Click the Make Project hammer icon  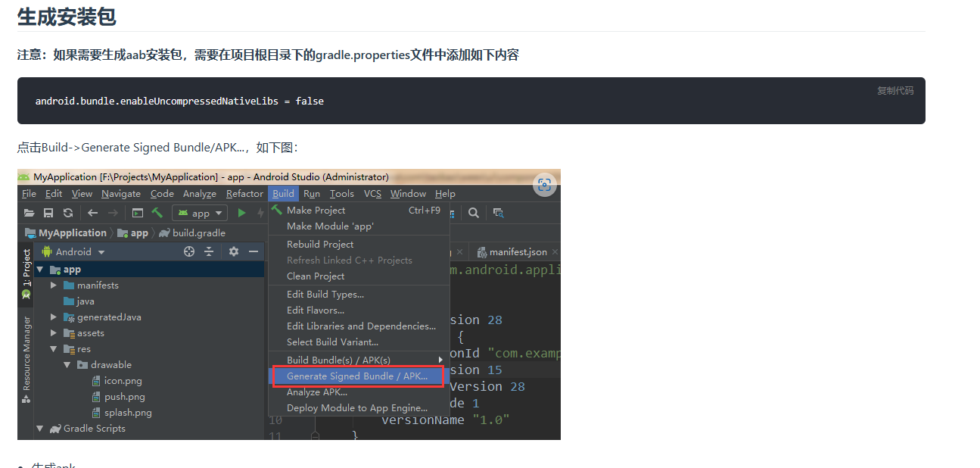click(x=158, y=213)
